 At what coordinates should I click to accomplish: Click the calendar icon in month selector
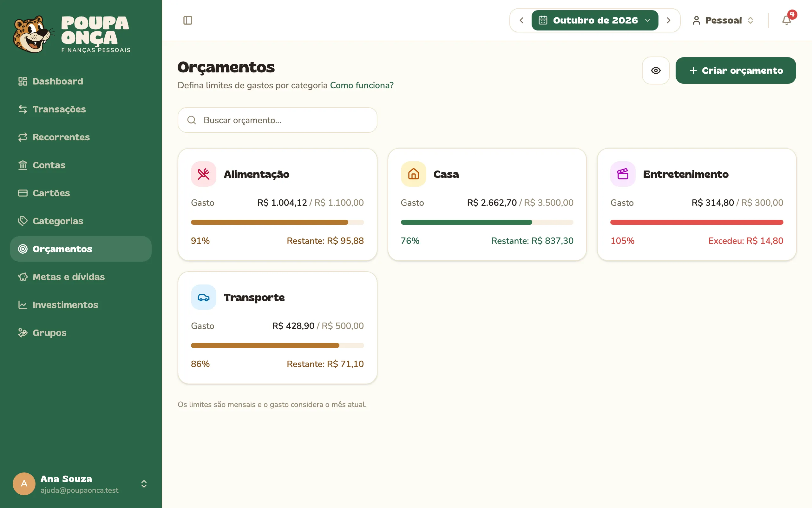tap(543, 21)
